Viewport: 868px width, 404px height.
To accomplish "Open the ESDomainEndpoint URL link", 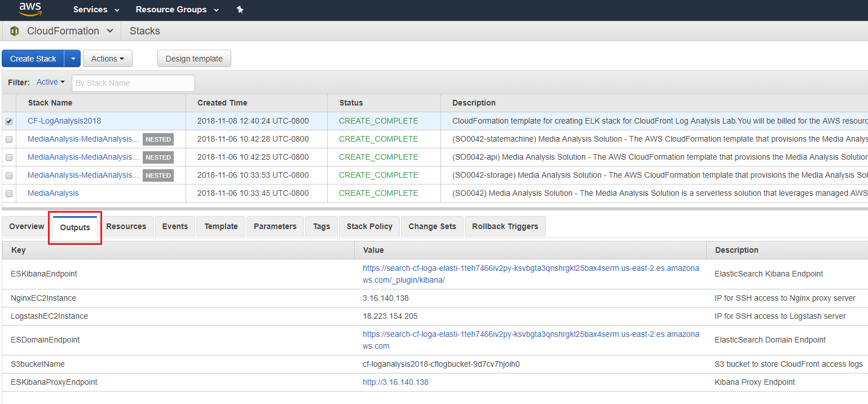I will click(531, 340).
